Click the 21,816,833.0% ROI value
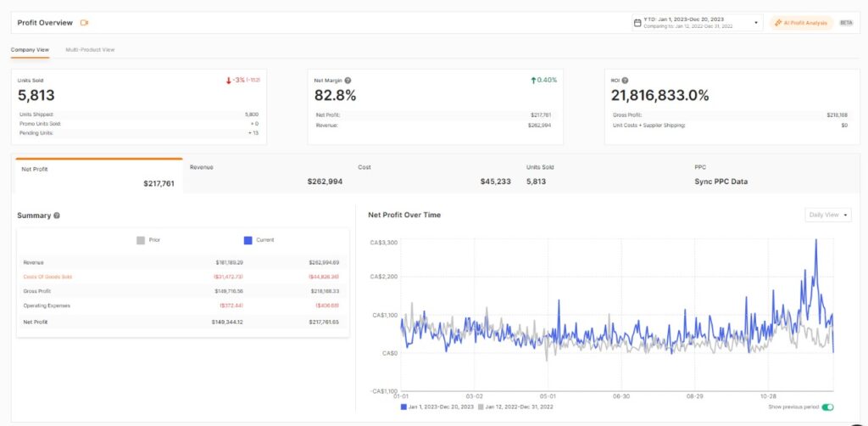868x426 pixels. (659, 95)
